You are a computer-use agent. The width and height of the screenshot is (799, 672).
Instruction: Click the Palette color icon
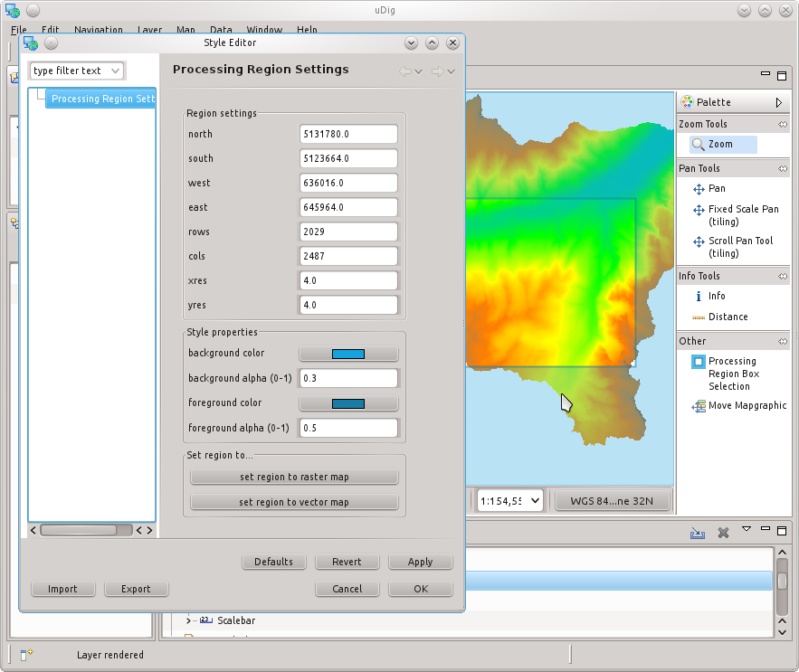coord(687,102)
